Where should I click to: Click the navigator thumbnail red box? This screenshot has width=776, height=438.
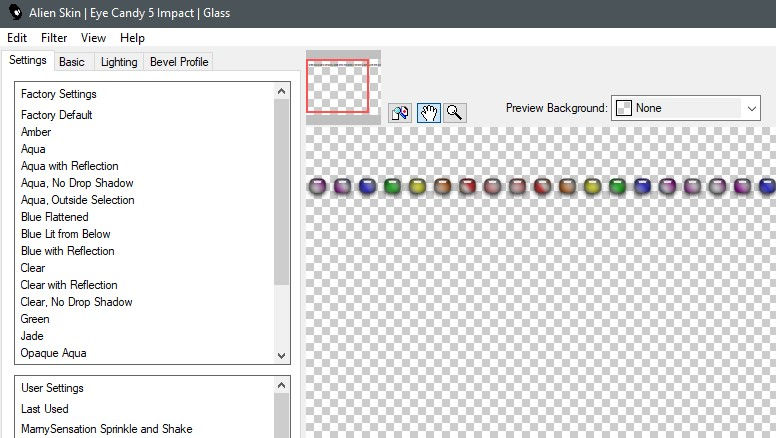(x=338, y=86)
